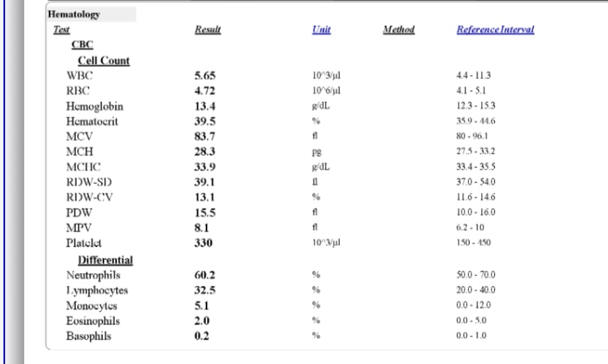The width and height of the screenshot is (608, 364).
Task: Click the Method column header
Action: click(398, 30)
